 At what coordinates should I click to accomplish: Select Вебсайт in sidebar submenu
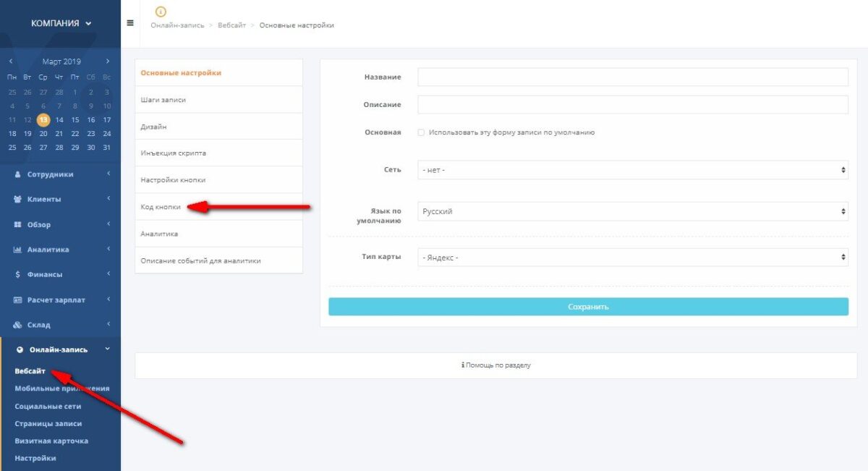pos(30,371)
